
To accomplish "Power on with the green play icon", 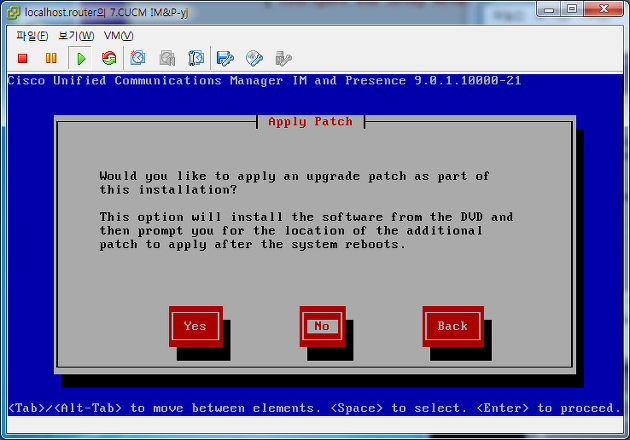I will (81, 59).
